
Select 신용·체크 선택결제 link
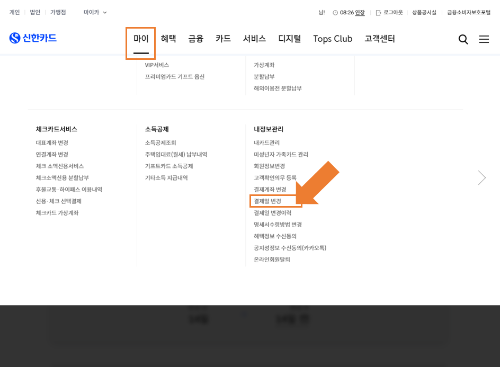pyautogui.click(x=58, y=201)
